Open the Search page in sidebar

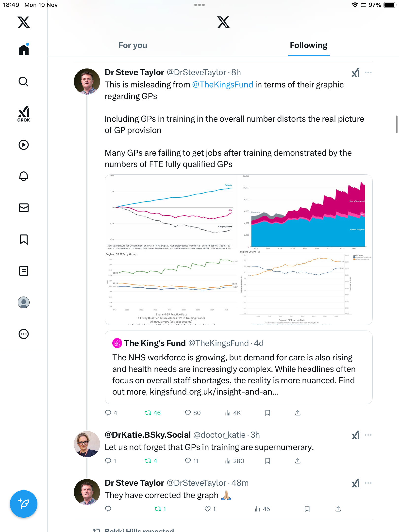click(24, 82)
